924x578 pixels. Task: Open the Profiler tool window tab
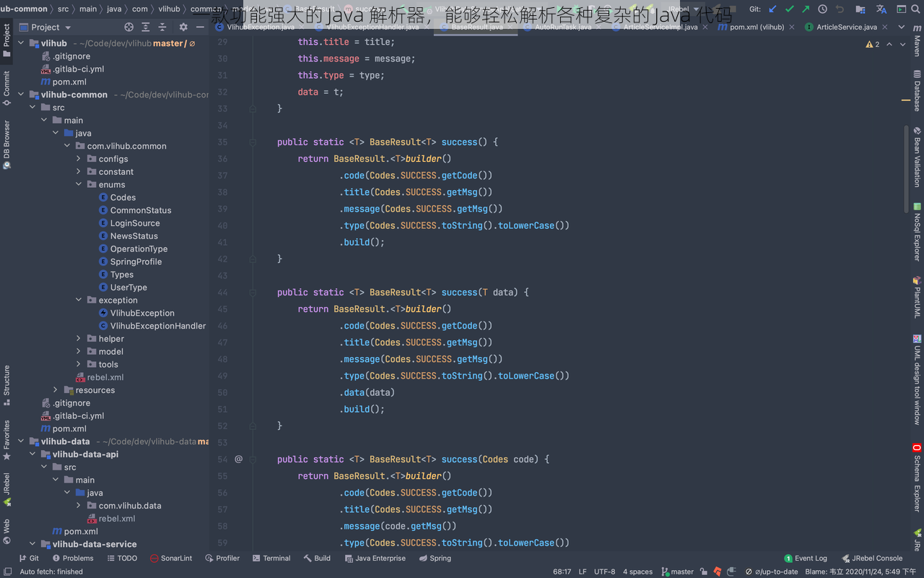pos(222,558)
